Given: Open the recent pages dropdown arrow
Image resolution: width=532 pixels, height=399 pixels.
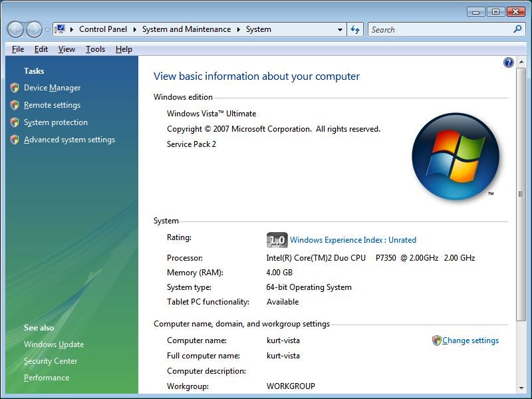Looking at the screenshot, I should click(x=47, y=30).
